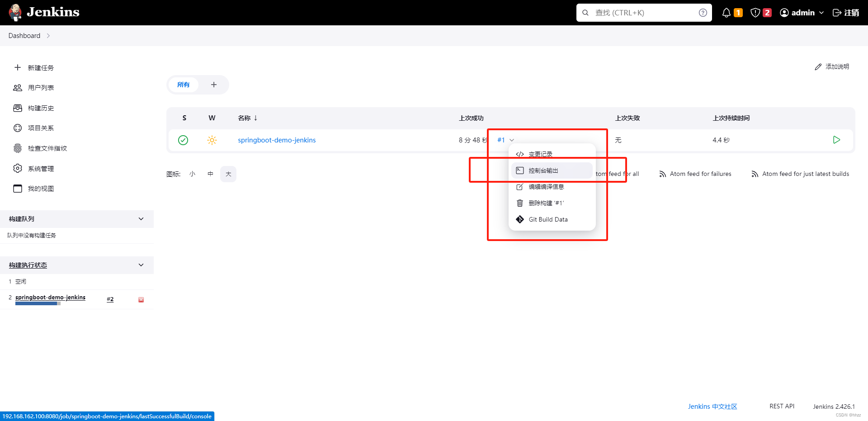Select 控制台输出 from the build menu
868x421 pixels.
click(552, 170)
